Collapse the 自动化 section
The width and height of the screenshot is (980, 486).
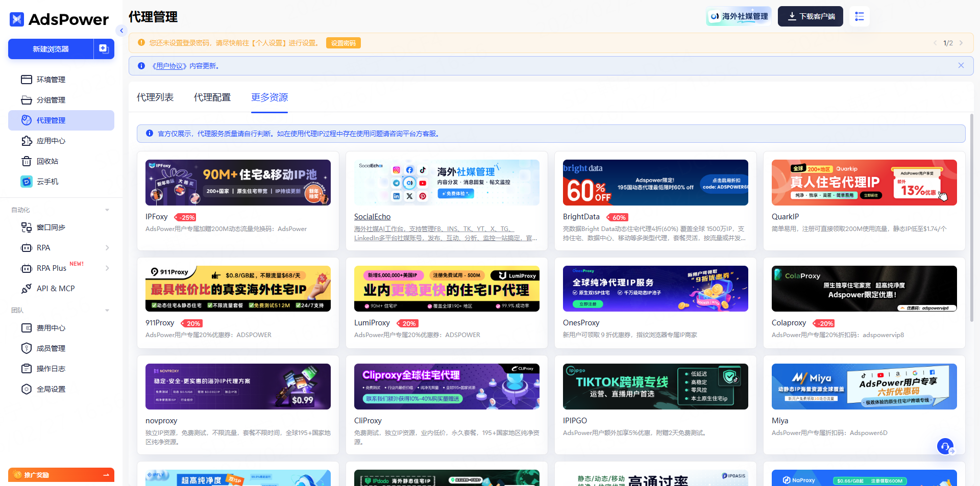click(107, 210)
